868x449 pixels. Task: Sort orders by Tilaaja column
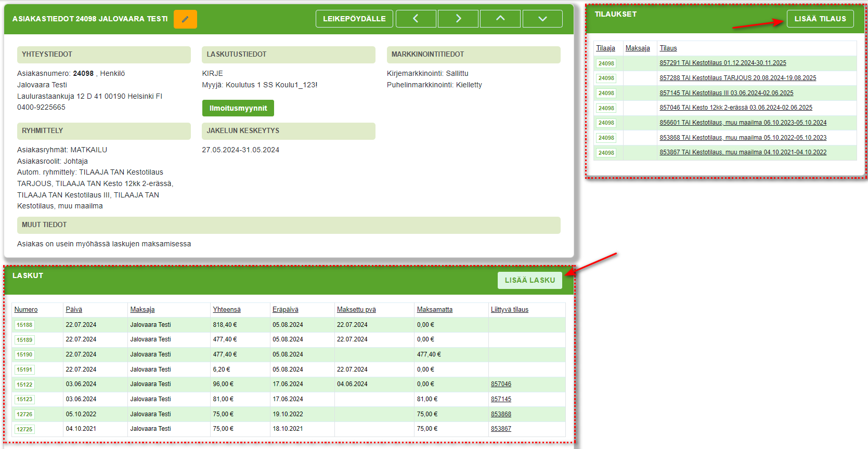click(605, 48)
